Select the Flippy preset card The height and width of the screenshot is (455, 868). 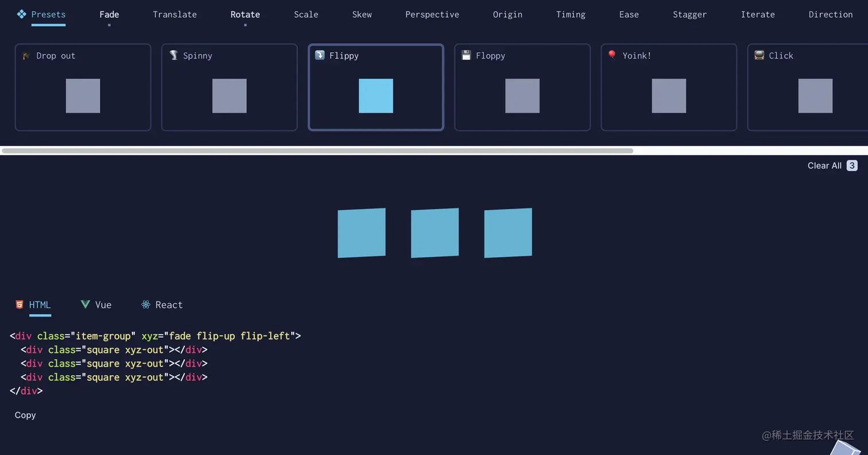point(376,87)
